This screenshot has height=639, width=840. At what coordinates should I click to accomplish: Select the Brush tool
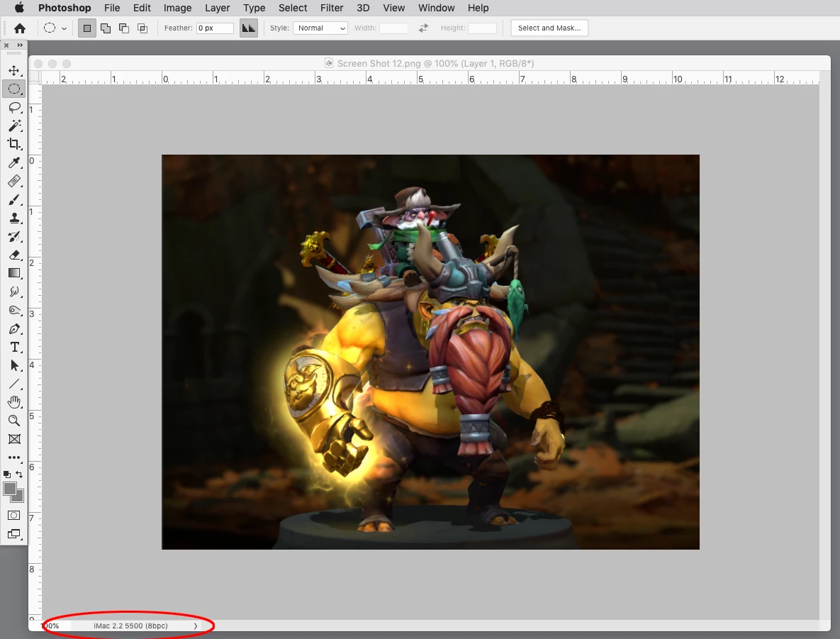click(14, 199)
